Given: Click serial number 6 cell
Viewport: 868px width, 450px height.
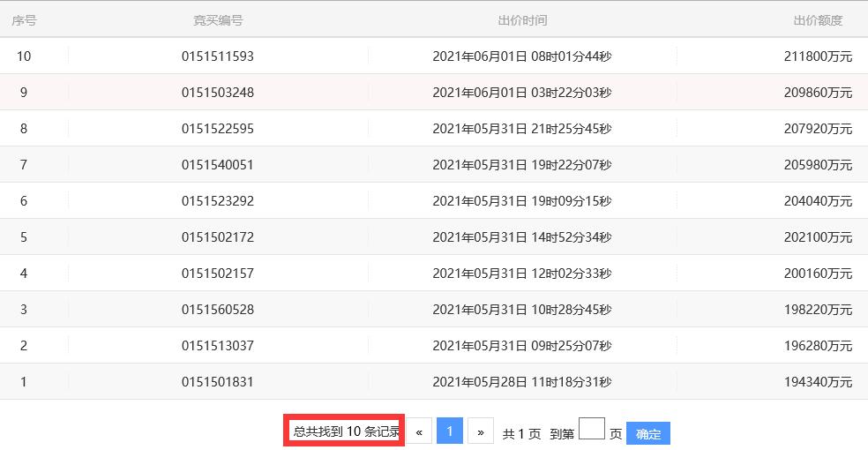Looking at the screenshot, I should pyautogui.click(x=24, y=201).
